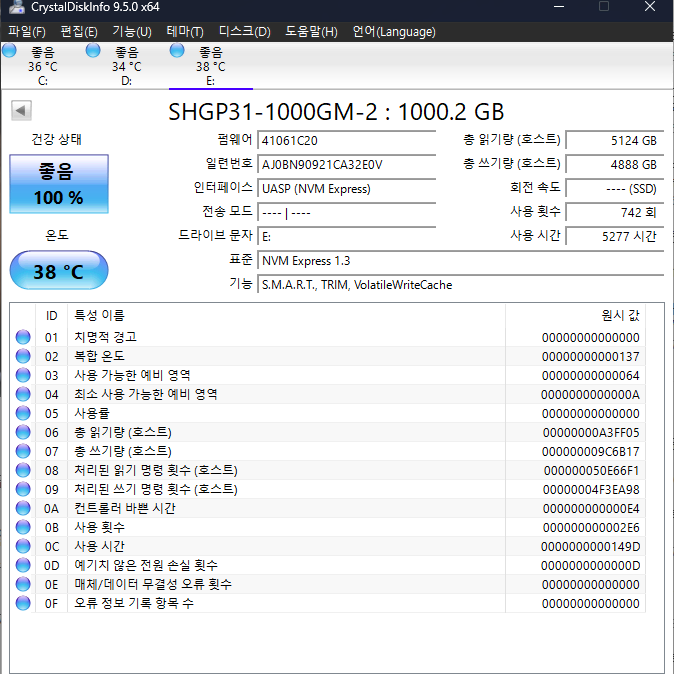674x674 pixels.
Task: Click the drive letter field E:
Action: [346, 237]
